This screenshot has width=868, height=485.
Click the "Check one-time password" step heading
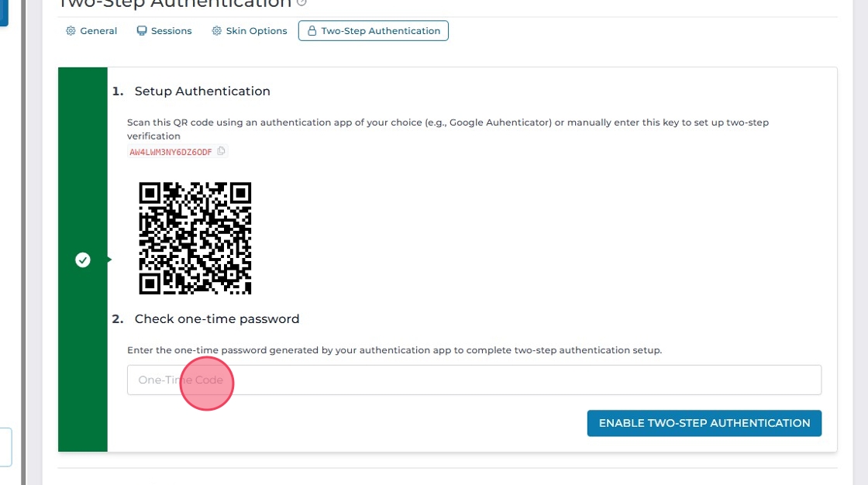[217, 319]
